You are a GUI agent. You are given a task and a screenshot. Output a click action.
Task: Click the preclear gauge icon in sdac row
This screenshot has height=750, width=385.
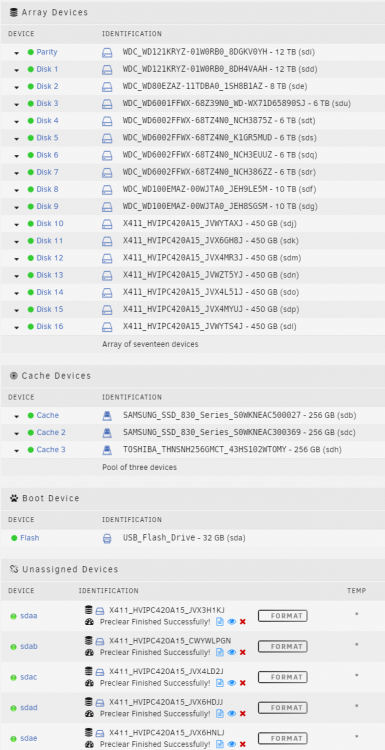pyautogui.click(x=89, y=683)
